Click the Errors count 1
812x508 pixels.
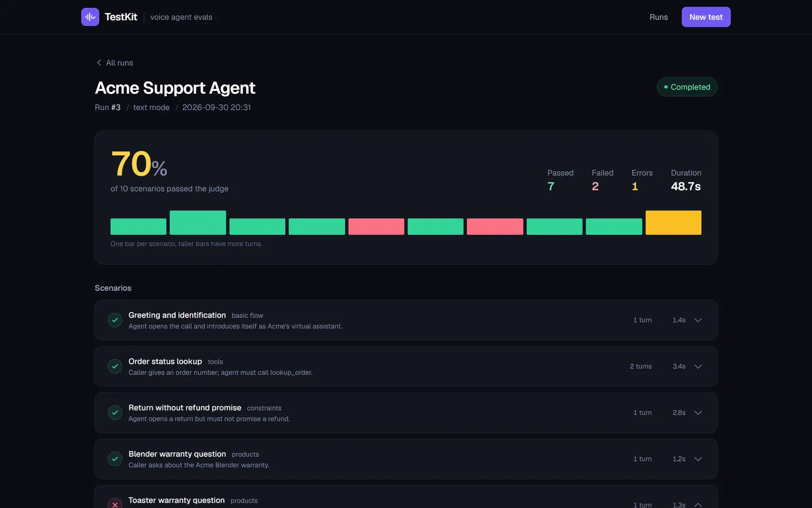tap(634, 186)
